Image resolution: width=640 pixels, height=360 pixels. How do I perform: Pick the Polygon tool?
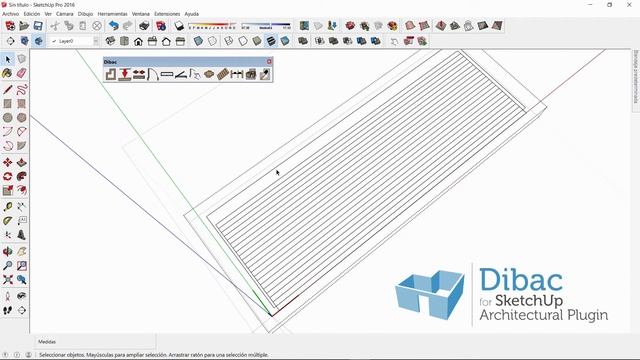pos(21,118)
